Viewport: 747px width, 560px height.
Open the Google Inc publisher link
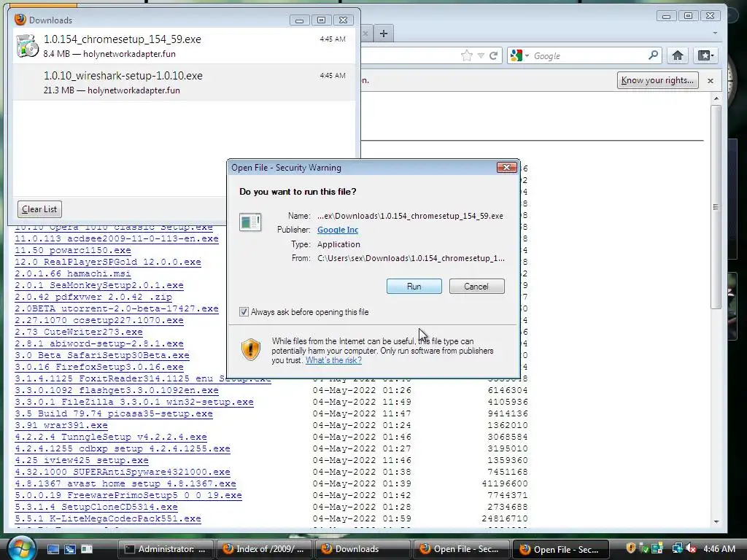(x=338, y=230)
